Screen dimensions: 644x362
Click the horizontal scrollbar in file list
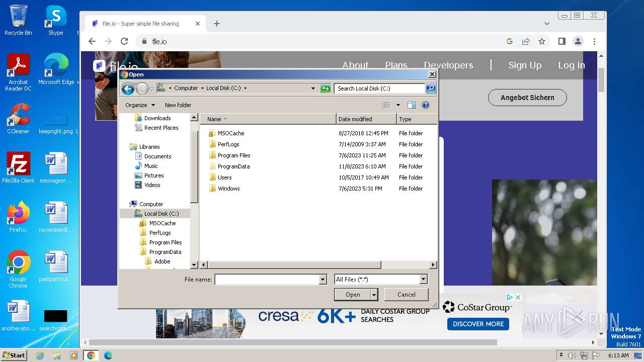click(x=294, y=264)
